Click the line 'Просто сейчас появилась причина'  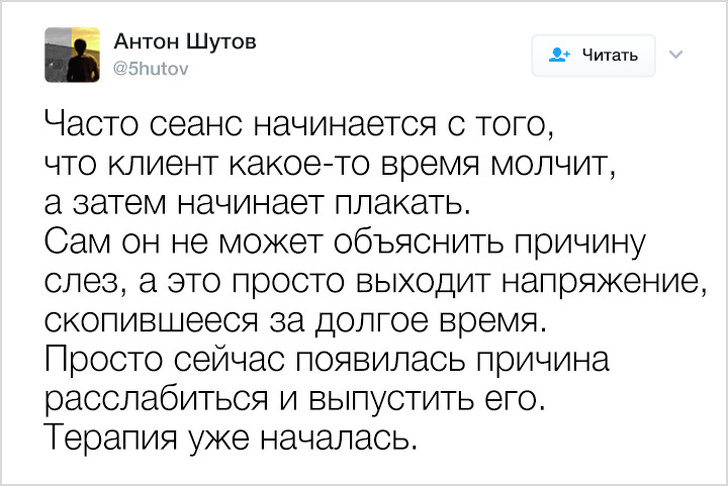(x=326, y=360)
